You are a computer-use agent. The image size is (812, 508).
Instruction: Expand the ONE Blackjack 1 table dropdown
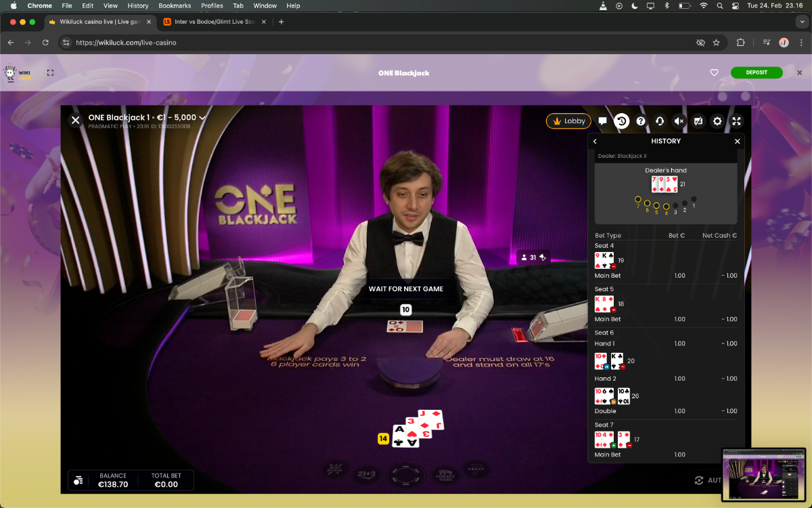(202, 118)
